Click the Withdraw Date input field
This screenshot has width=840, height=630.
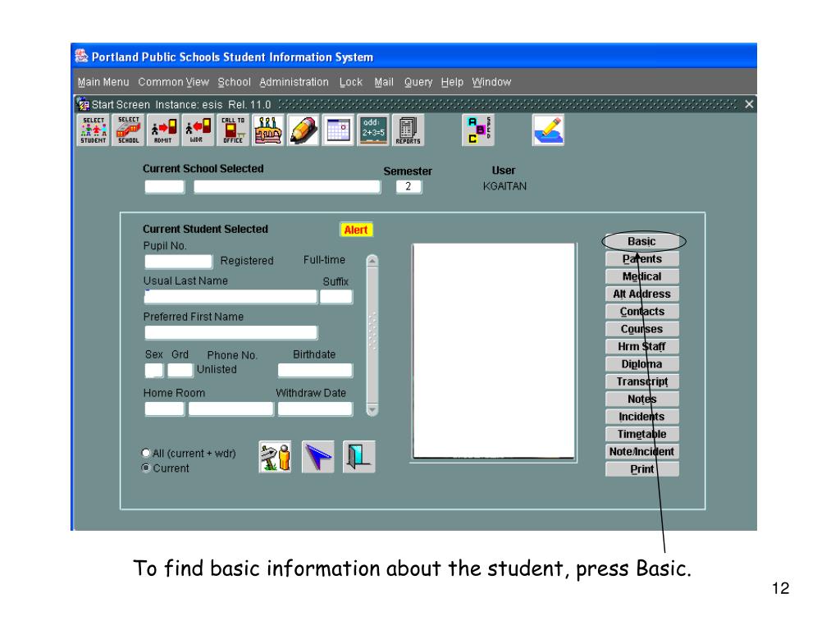tap(315, 409)
